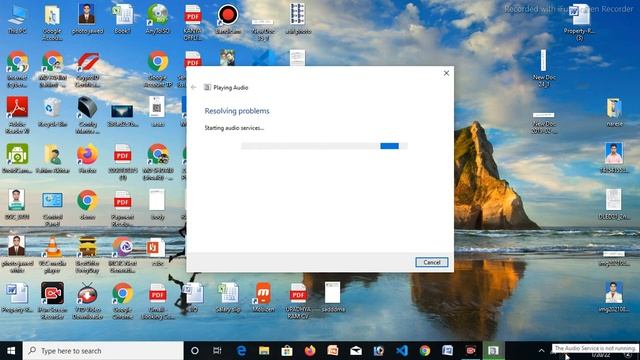Open File Explorer from the taskbar

(264, 351)
